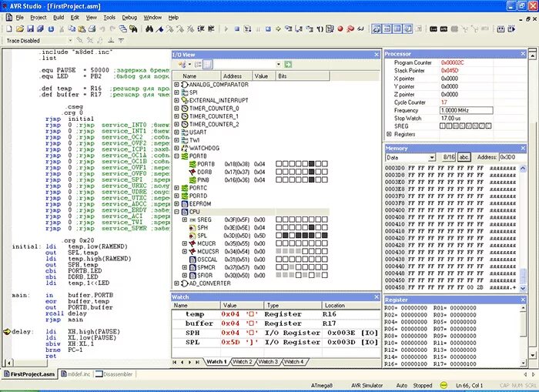
Task: Collapse the CPU node in I/O View
Action: coord(176,212)
